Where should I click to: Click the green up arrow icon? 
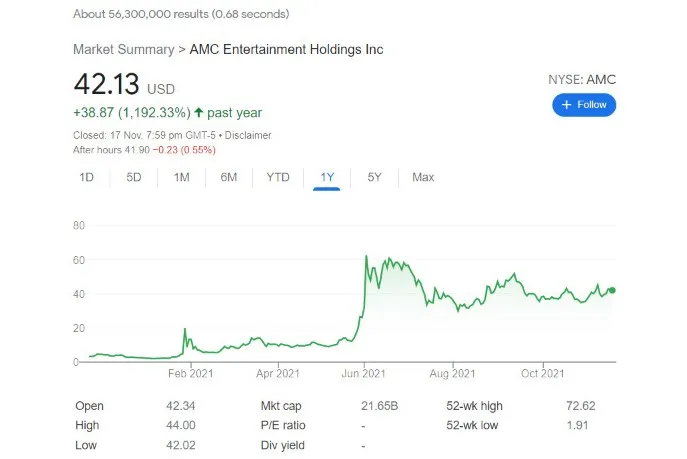(198, 113)
